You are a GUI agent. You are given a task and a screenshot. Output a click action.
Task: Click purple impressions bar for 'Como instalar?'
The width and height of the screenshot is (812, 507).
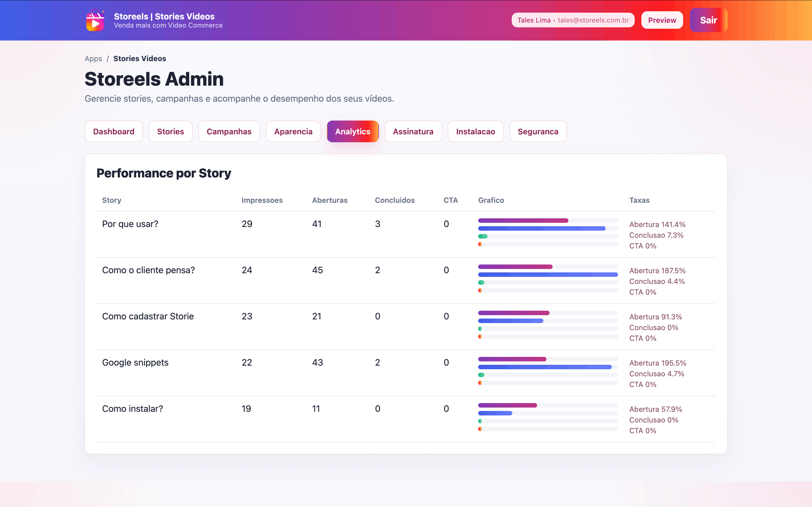click(x=507, y=405)
